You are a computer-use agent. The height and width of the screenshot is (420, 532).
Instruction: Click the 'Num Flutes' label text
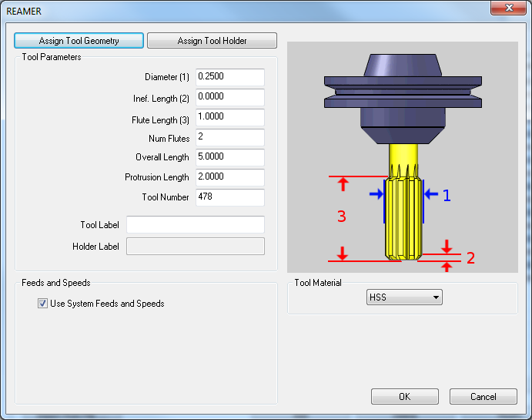click(169, 139)
